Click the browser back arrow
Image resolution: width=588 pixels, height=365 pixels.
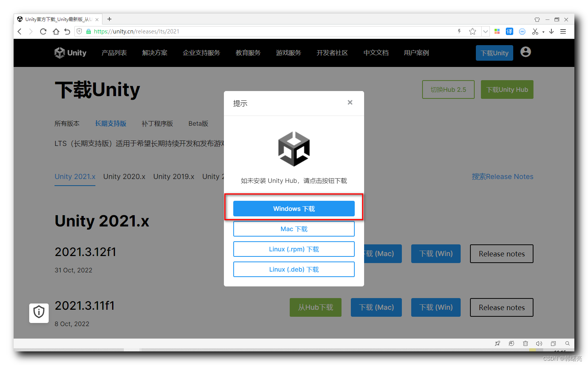pos(20,32)
